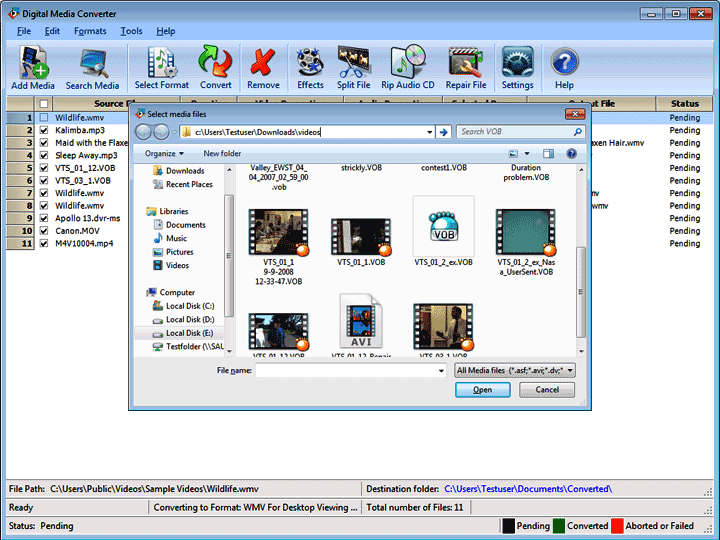This screenshot has width=720, height=540.
Task: Select the VTS_01_1.VOB video thumbnail
Action: [x=361, y=237]
